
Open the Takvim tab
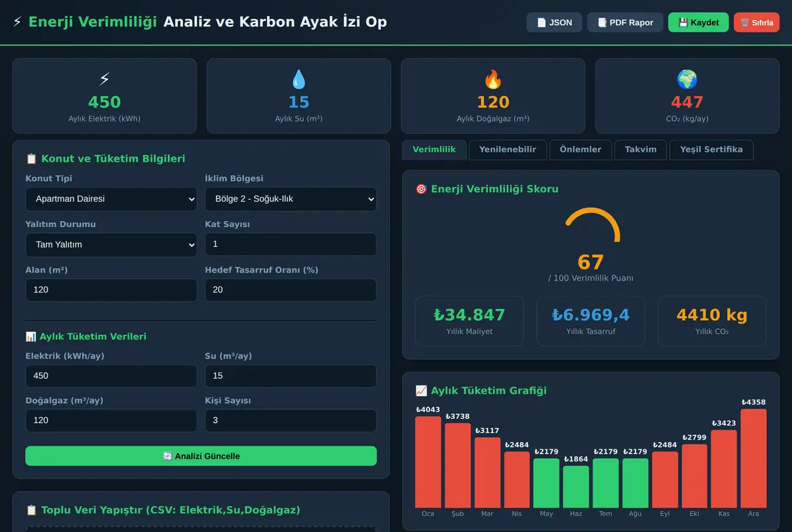point(641,150)
